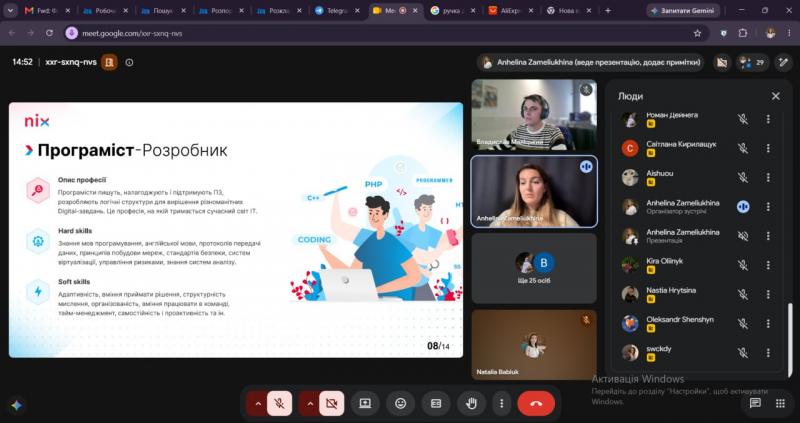Open more actions for Роман Дейнега
Screen dimensions: 800x423
[768, 119]
